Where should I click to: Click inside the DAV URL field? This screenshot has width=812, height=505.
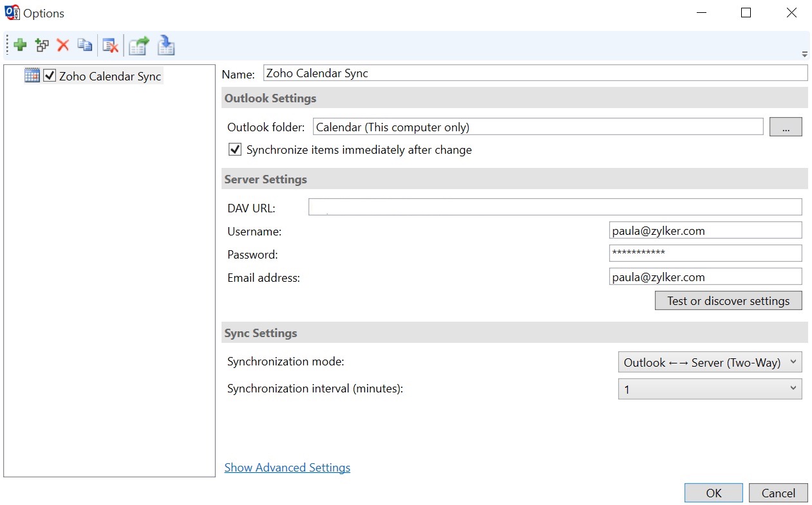[x=554, y=207]
